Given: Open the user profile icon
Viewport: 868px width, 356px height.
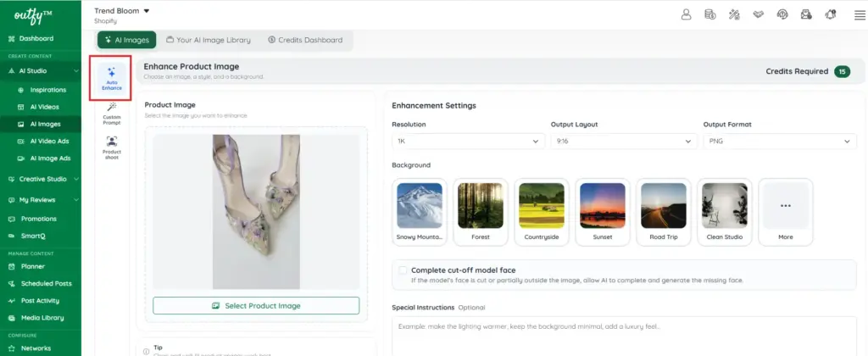Looking at the screenshot, I should [x=686, y=14].
